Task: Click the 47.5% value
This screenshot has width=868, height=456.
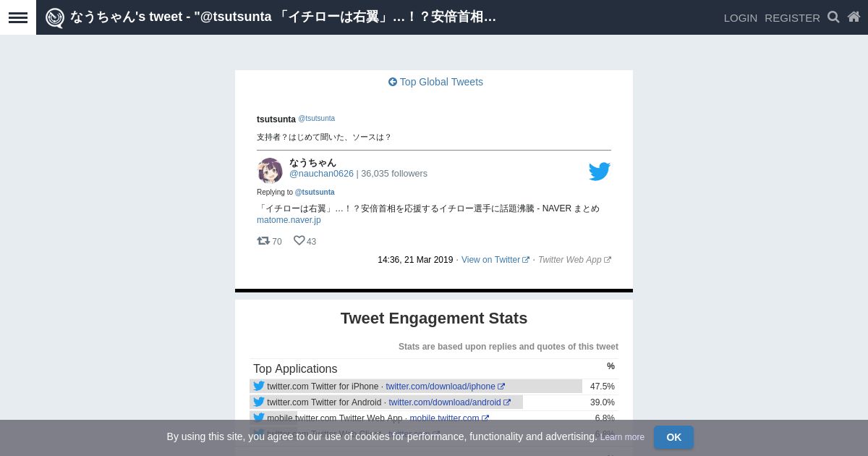Action: (603, 387)
